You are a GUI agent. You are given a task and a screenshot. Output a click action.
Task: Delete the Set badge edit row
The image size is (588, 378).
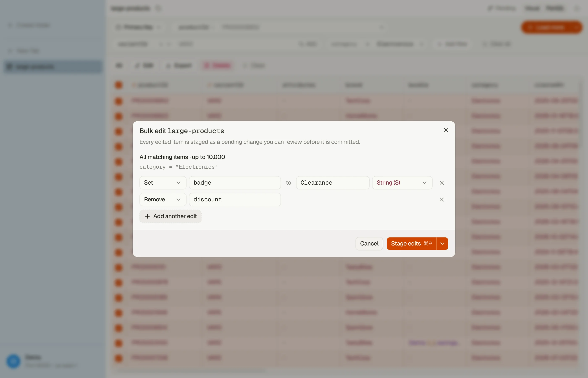[442, 183]
